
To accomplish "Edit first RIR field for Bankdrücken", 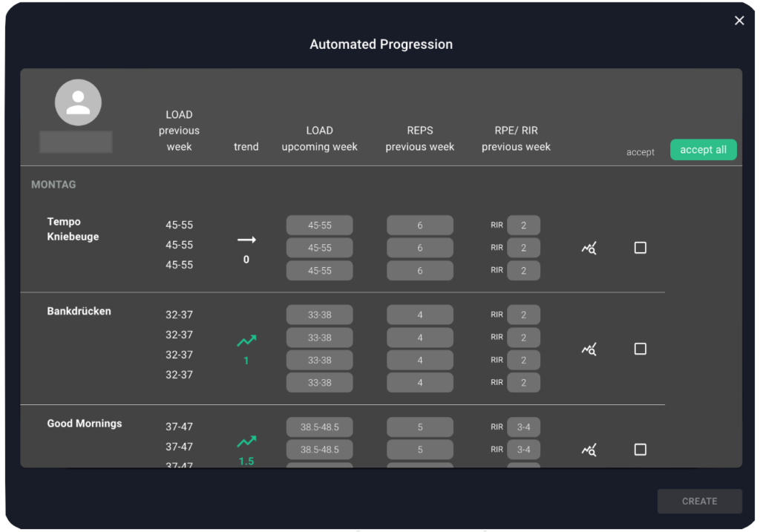I will click(x=523, y=315).
